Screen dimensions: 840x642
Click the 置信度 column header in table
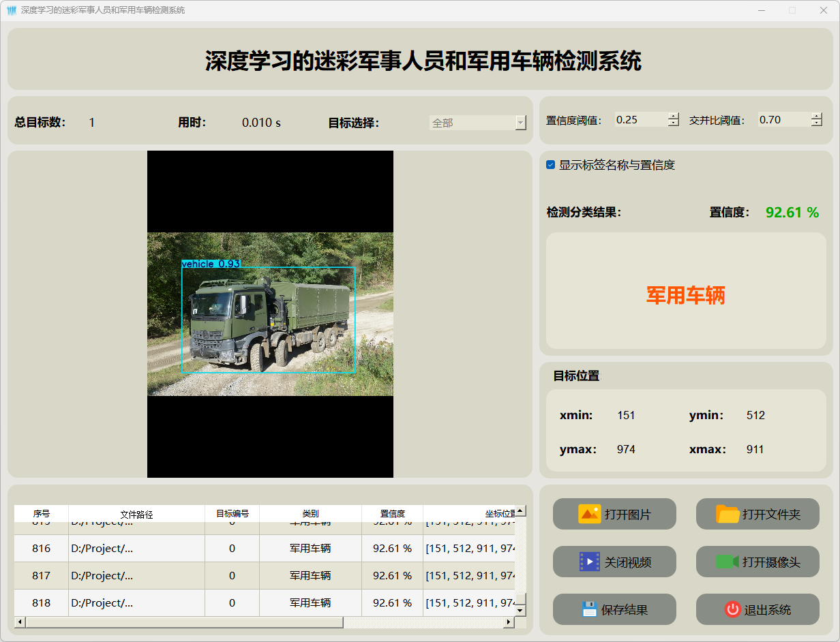coord(392,514)
